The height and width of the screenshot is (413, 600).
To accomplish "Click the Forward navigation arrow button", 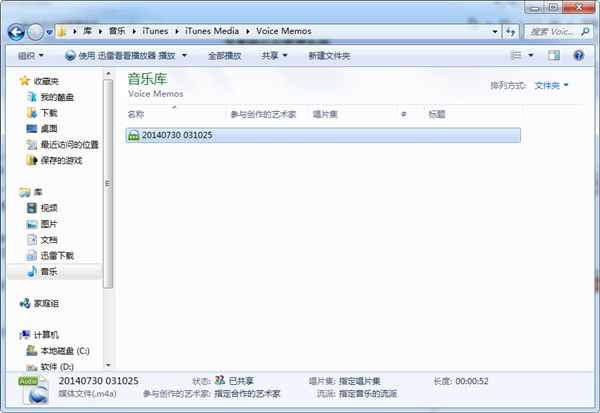I will tap(36, 32).
